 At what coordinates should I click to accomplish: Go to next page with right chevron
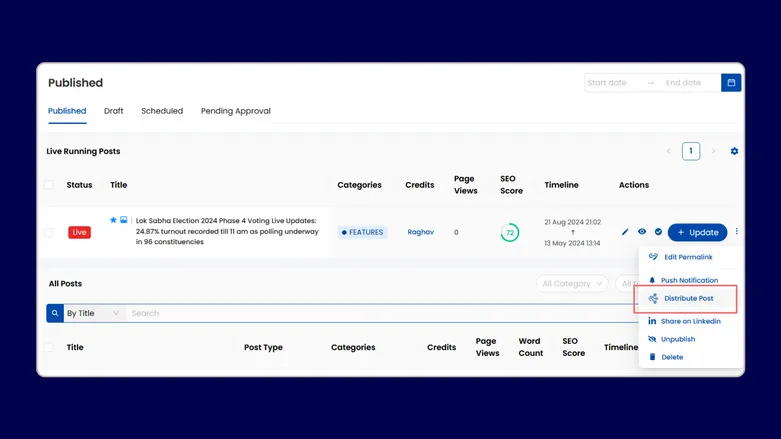[x=713, y=152]
